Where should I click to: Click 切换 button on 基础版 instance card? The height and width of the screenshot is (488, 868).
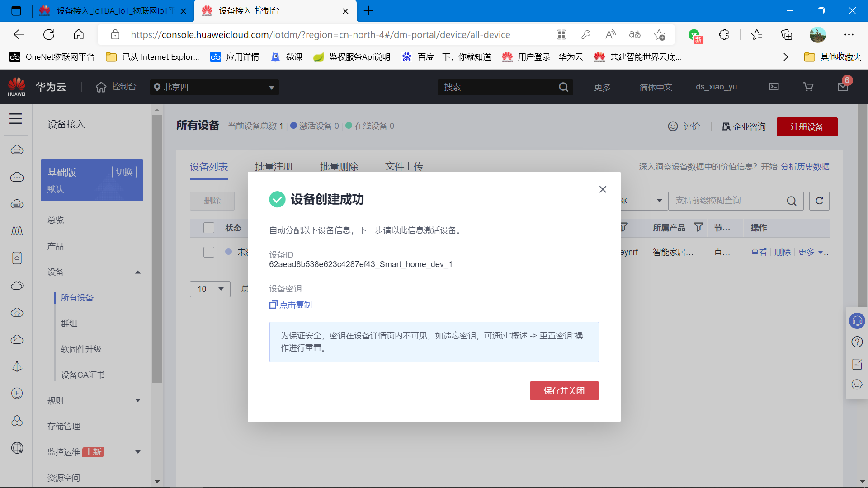pyautogui.click(x=124, y=172)
